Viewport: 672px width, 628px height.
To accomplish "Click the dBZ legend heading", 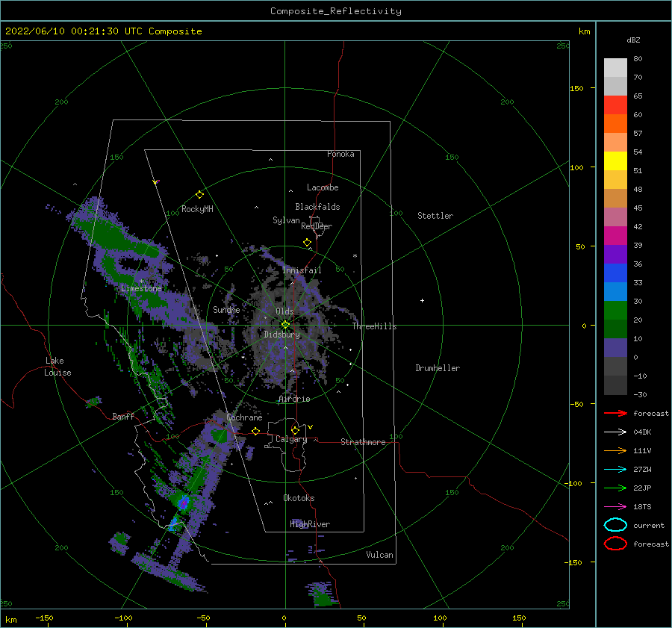I will point(633,40).
